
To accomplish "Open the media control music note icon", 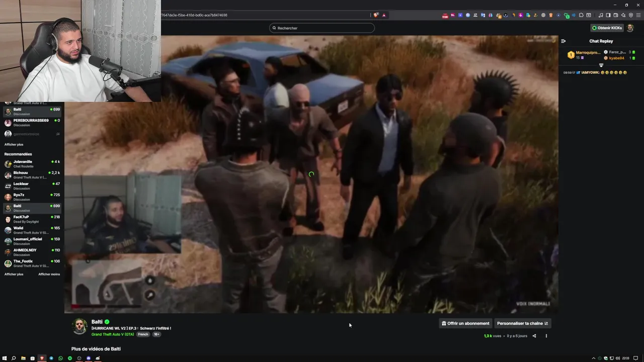I will tap(601, 15).
